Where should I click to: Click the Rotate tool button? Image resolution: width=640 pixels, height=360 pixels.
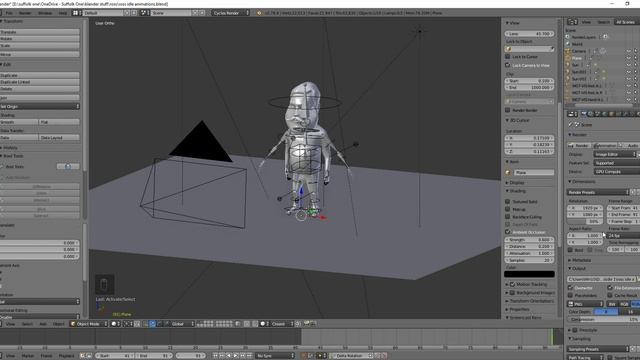(40, 39)
